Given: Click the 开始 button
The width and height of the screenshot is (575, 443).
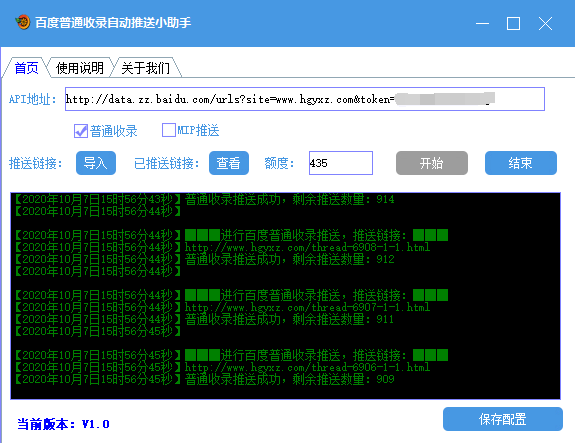Looking at the screenshot, I should point(432,163).
